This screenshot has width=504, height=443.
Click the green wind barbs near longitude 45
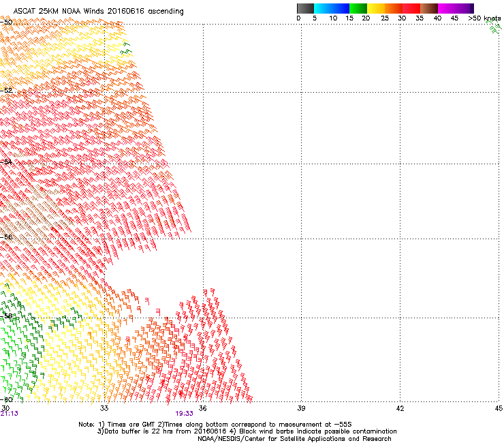494,27
